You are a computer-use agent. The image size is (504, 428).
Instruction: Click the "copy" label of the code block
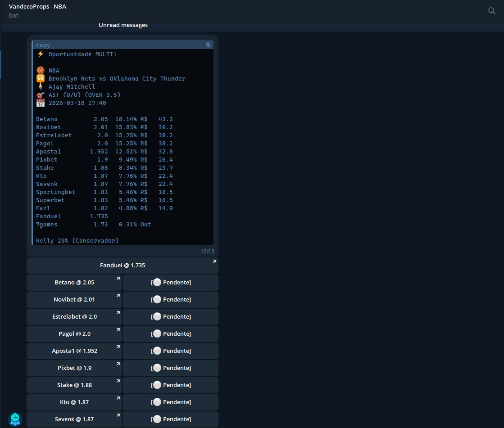point(43,45)
